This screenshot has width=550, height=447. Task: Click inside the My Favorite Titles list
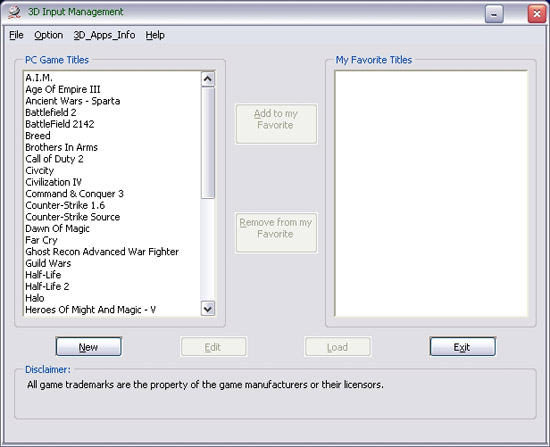click(431, 194)
